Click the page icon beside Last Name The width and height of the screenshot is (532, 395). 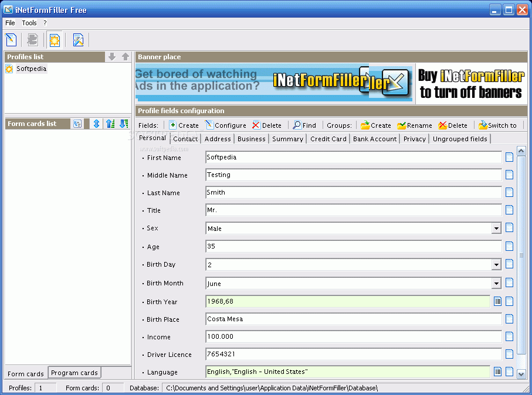tap(509, 192)
